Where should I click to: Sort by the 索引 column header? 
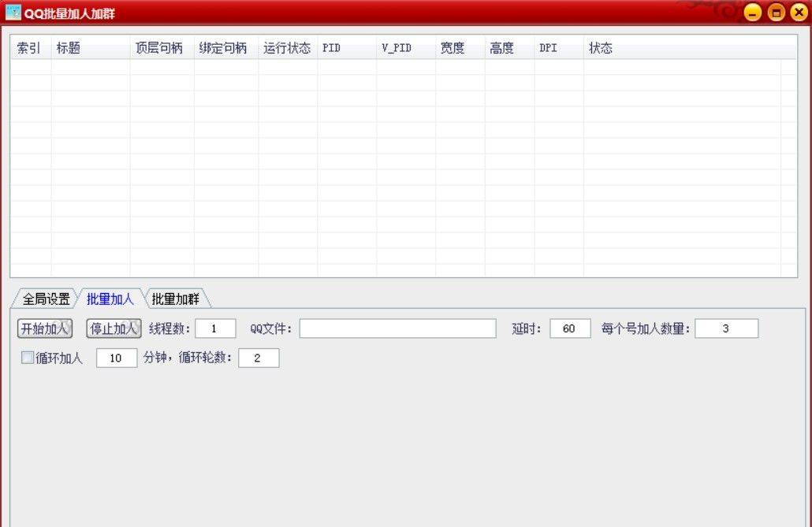(x=30, y=48)
